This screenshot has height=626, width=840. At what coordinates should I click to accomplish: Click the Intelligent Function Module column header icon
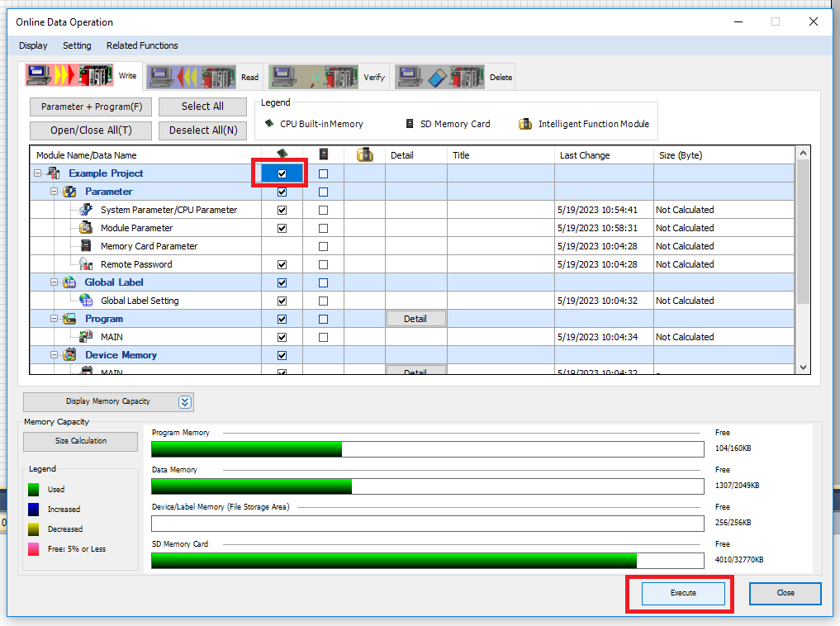coord(364,154)
